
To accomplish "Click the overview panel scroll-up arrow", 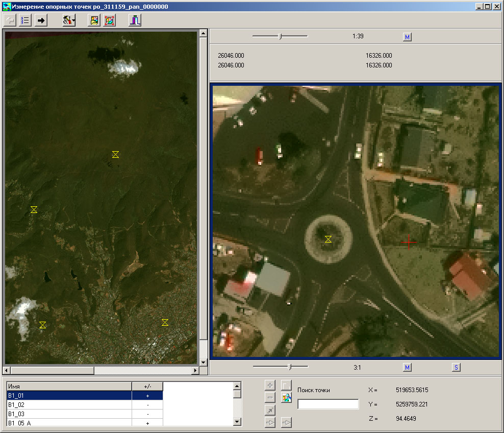I will pos(203,34).
